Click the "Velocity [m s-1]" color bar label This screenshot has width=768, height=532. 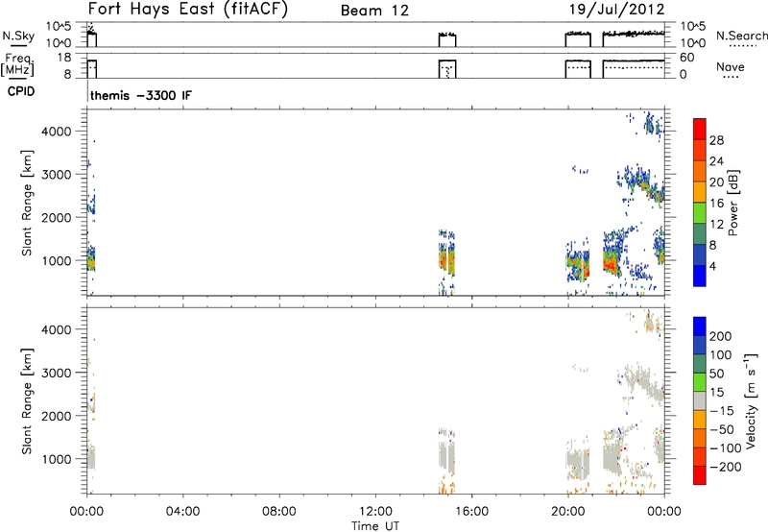pos(751,400)
